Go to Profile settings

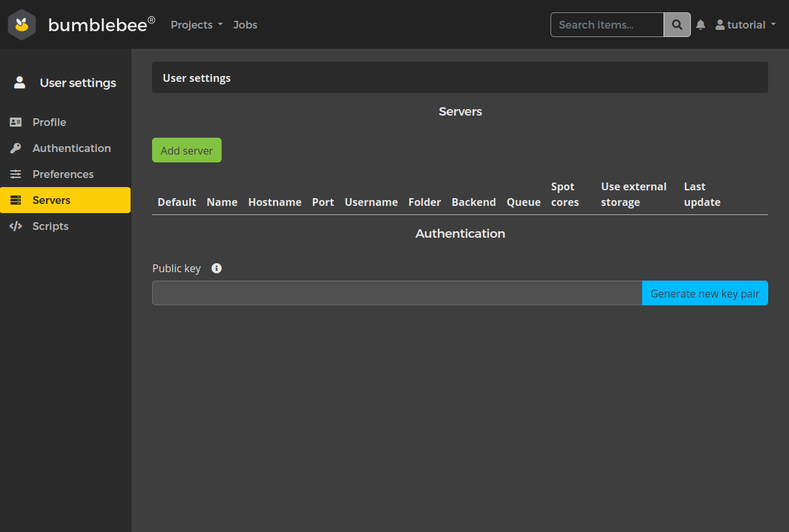(49, 122)
